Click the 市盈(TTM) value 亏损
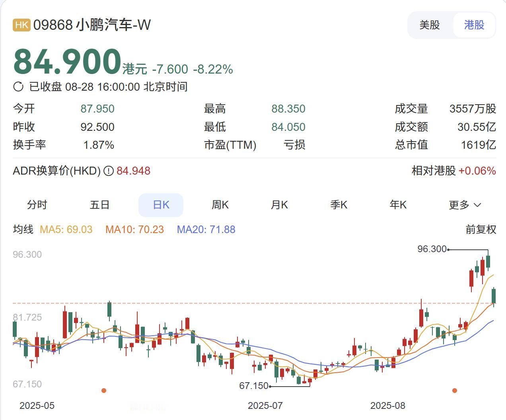Viewport: 506px width, 420px height. pyautogui.click(x=294, y=145)
